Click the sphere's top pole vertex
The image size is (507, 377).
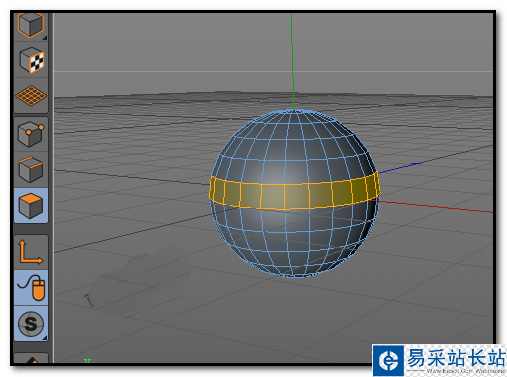coord(293,110)
